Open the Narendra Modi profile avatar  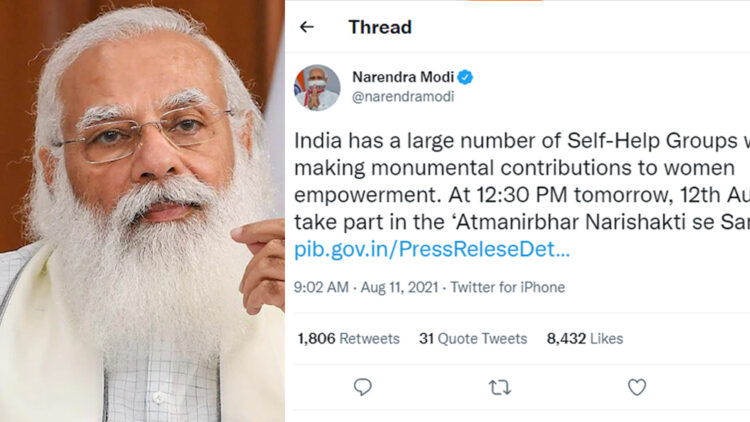316,87
